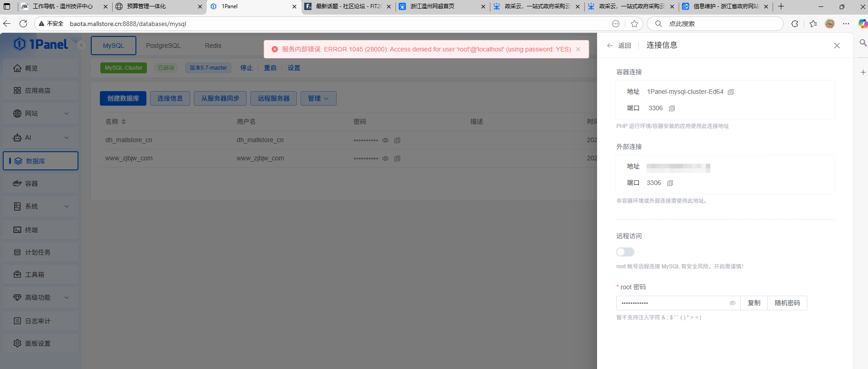
Task: Open 概览 overview in sidebar
Action: click(41, 68)
